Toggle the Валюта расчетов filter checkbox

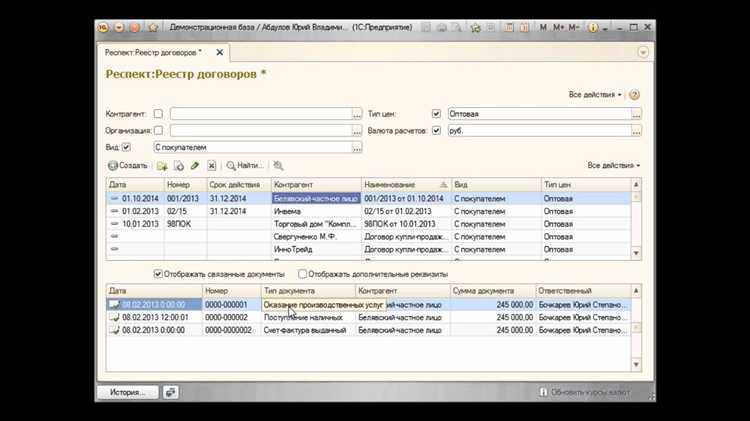[436, 130]
